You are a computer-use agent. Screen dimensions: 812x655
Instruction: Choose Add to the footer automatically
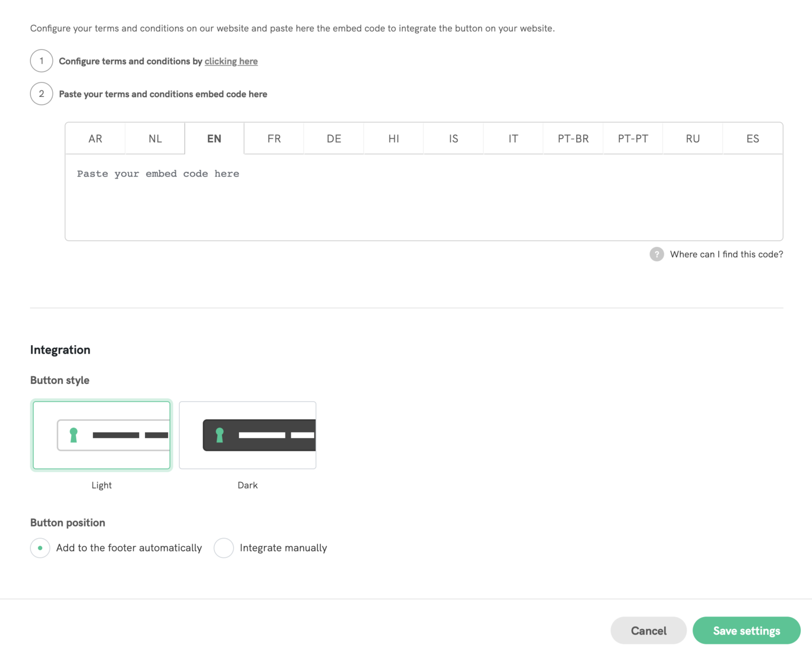pyautogui.click(x=40, y=548)
